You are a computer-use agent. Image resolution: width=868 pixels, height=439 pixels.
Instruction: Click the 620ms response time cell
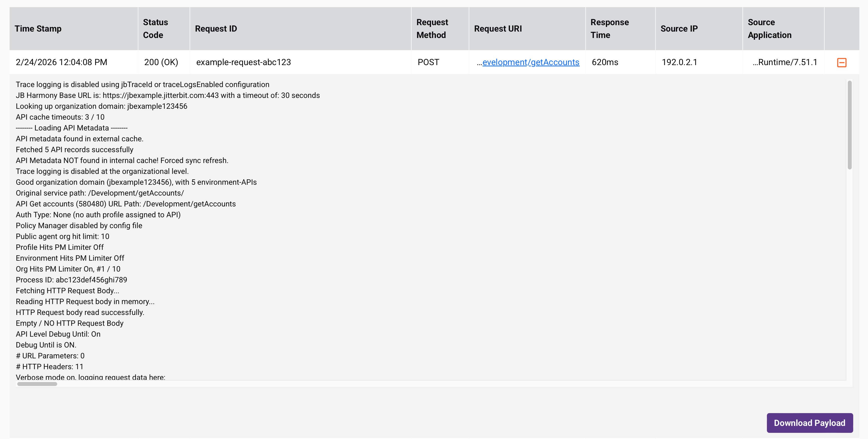[605, 62]
